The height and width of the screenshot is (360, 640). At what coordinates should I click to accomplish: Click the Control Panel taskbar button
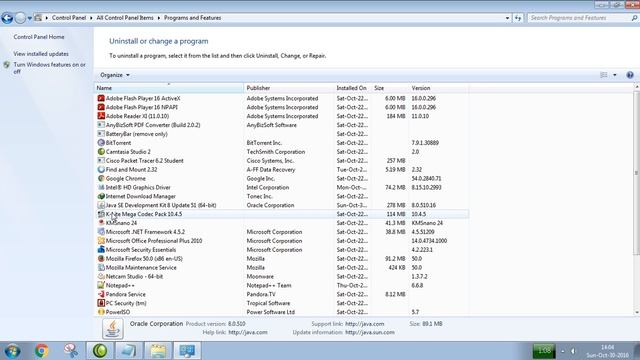point(187,351)
